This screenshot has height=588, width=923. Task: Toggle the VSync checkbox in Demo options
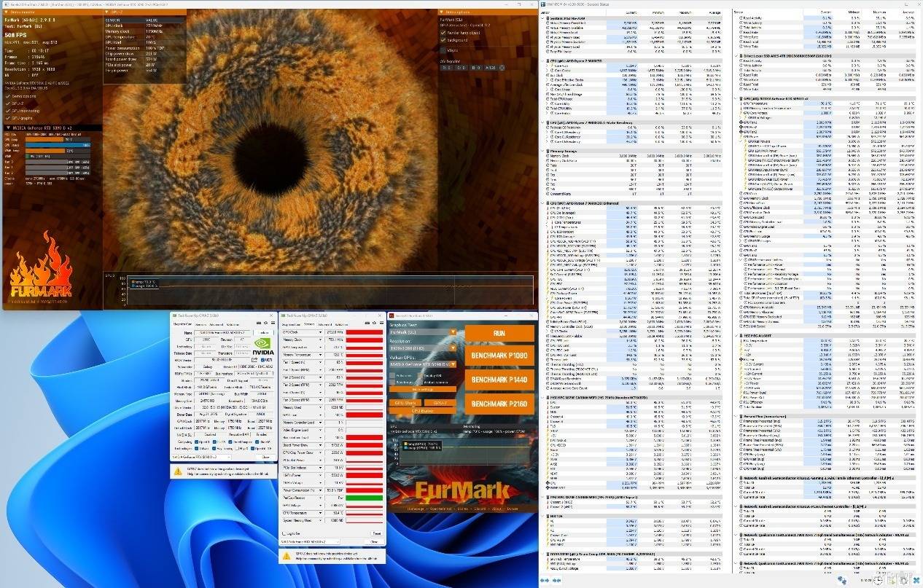[443, 50]
